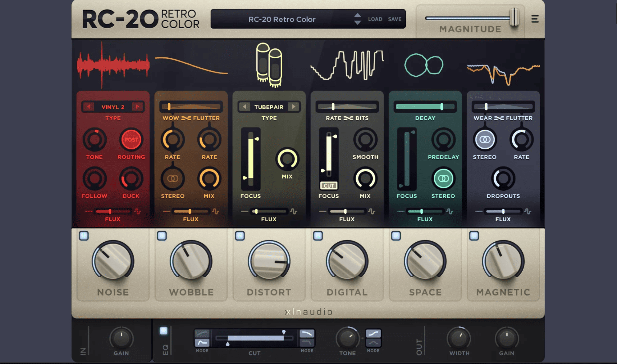The height and width of the screenshot is (364, 617).
Task: Toggle the Space module power button
Action: tap(396, 236)
